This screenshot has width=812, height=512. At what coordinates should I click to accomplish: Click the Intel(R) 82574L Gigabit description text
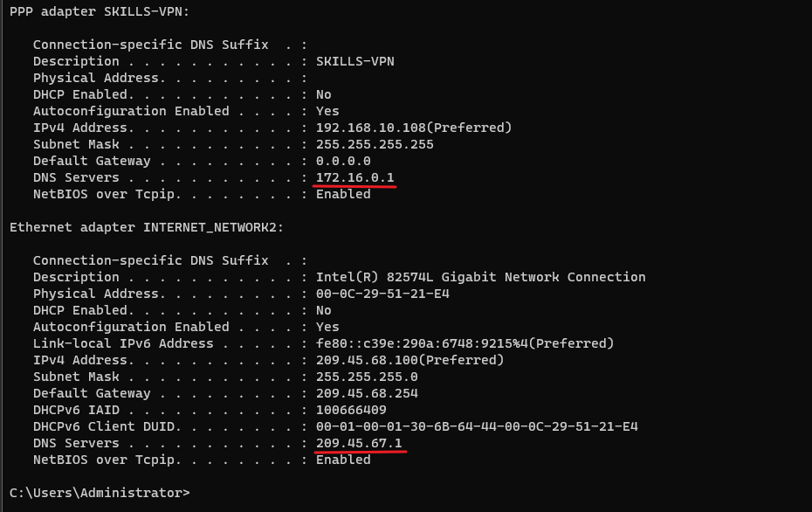pos(480,277)
